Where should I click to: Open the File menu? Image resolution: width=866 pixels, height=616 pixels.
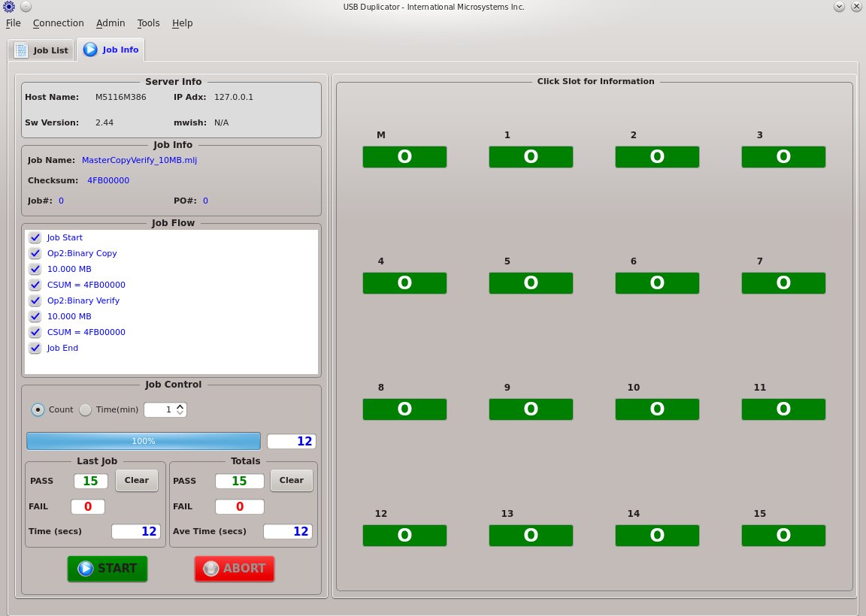[14, 23]
